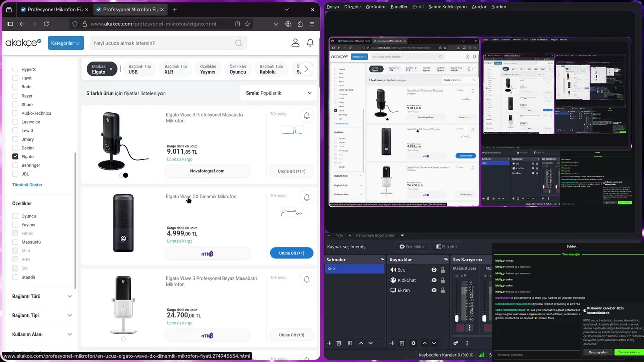This screenshot has width=644, height=362.
Task: Mute Masaüstü Ses in the mixer
Action: pyautogui.click(x=460, y=328)
